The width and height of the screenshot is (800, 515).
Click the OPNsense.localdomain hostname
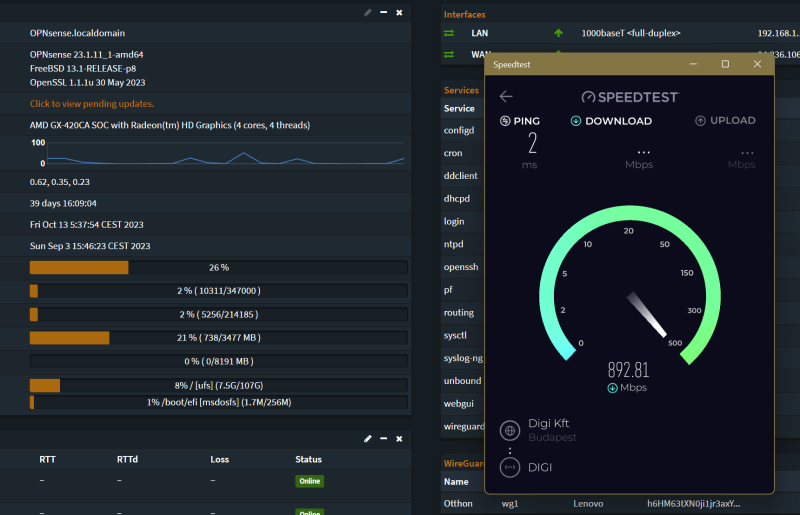[77, 33]
